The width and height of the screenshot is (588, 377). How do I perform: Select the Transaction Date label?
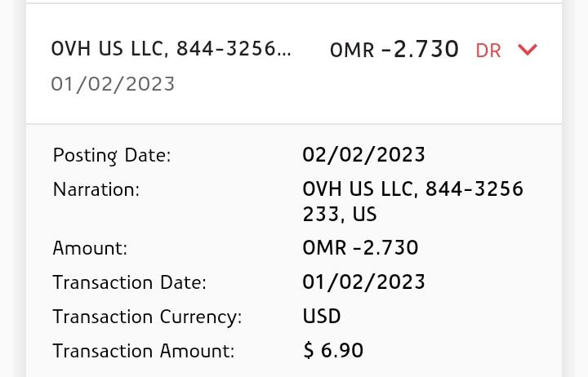click(129, 282)
